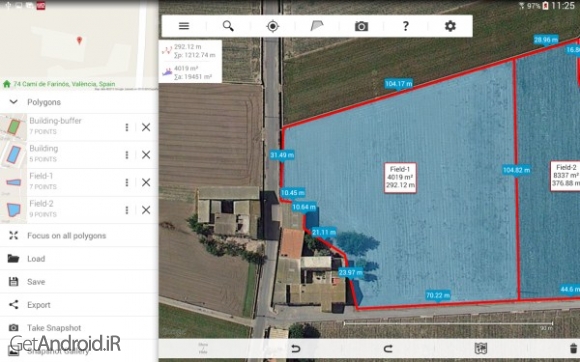Open the settings gear
This screenshot has width=580, height=362.
(450, 26)
